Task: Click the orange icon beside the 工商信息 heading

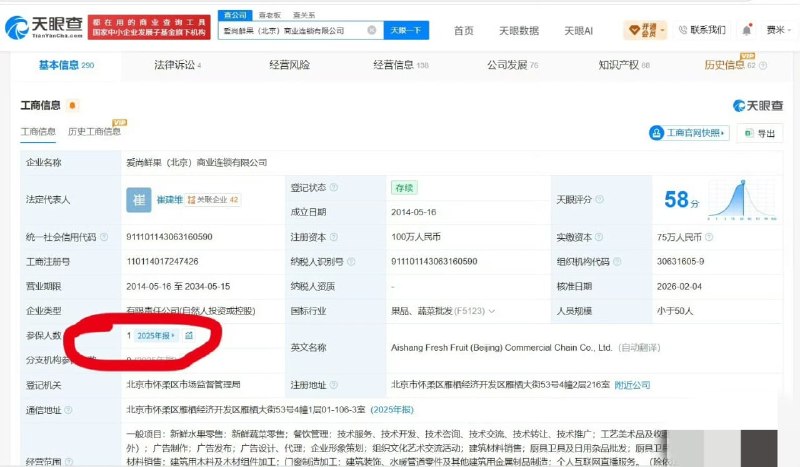Action: [72, 105]
